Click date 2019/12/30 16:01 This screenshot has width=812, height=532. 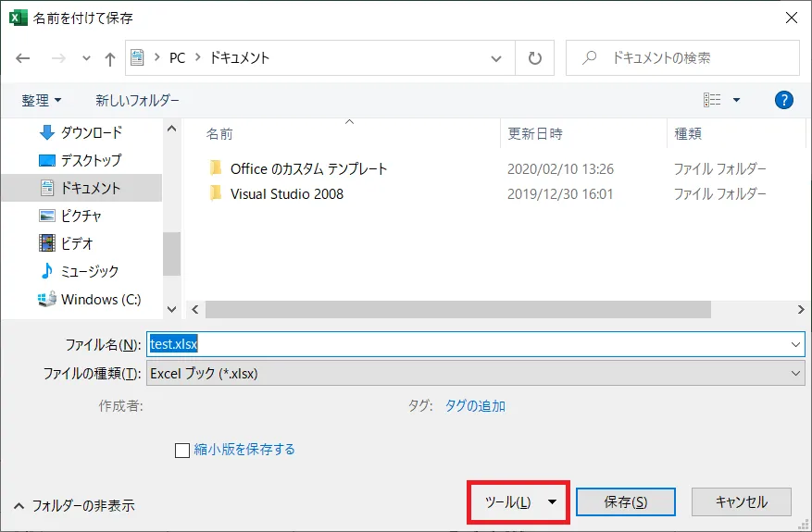[x=560, y=194]
